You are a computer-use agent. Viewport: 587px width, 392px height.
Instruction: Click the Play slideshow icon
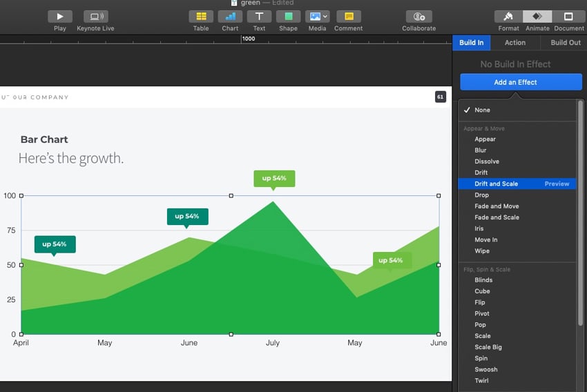coord(60,17)
